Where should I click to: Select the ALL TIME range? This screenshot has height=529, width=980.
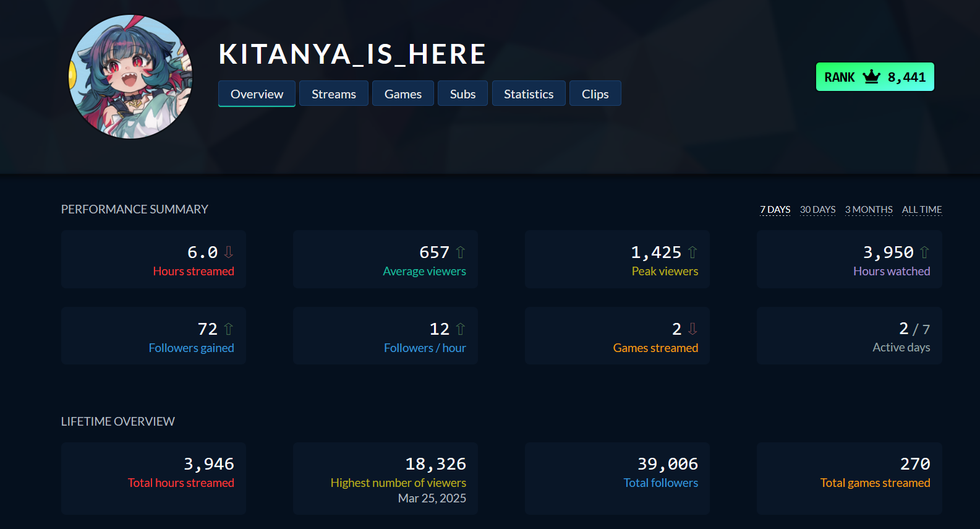point(922,210)
